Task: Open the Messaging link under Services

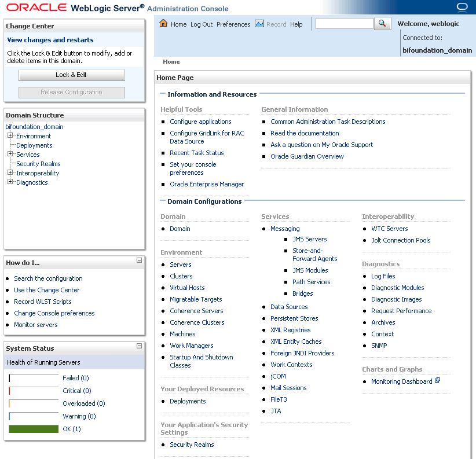Action: tap(285, 229)
